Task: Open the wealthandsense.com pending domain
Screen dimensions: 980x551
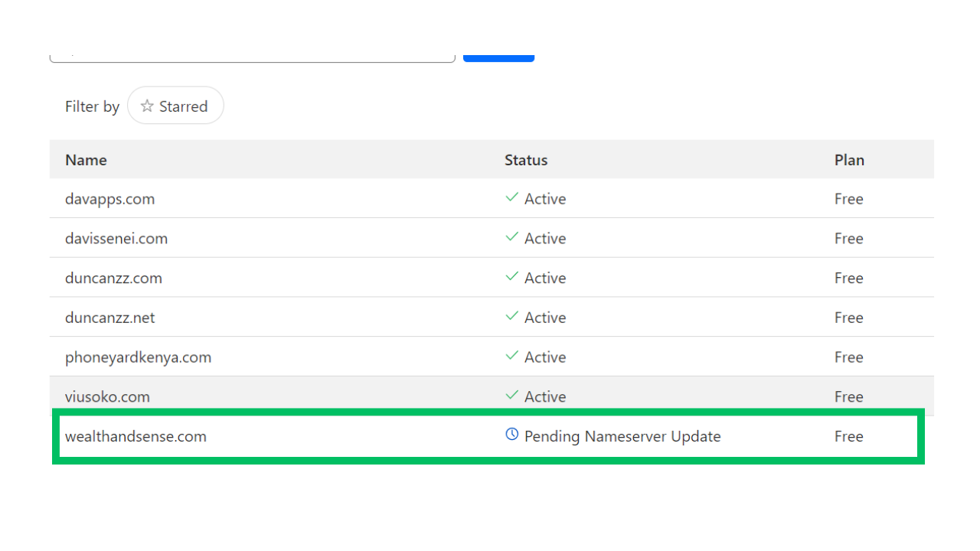Action: click(x=136, y=436)
